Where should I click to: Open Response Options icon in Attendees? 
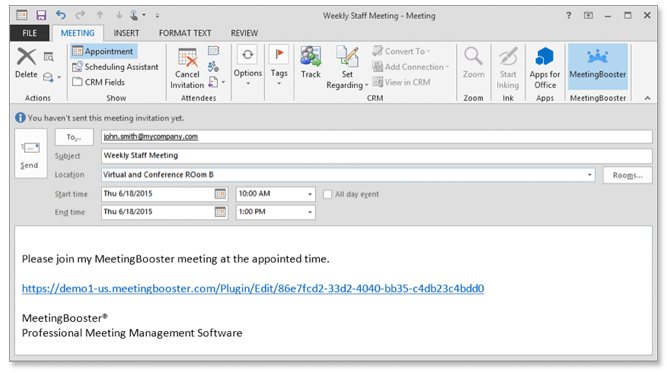[214, 82]
